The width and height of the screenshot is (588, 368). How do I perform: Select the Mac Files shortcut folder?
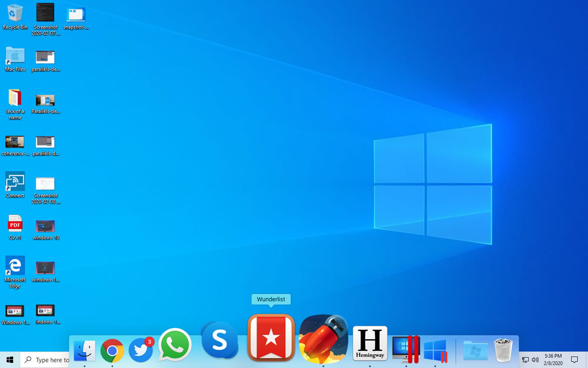click(15, 59)
